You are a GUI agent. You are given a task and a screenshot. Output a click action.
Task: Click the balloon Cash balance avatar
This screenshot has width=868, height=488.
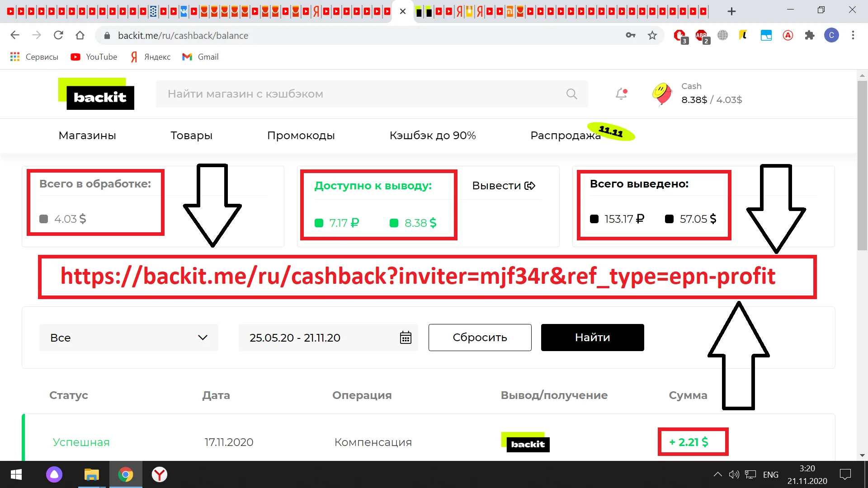point(662,94)
